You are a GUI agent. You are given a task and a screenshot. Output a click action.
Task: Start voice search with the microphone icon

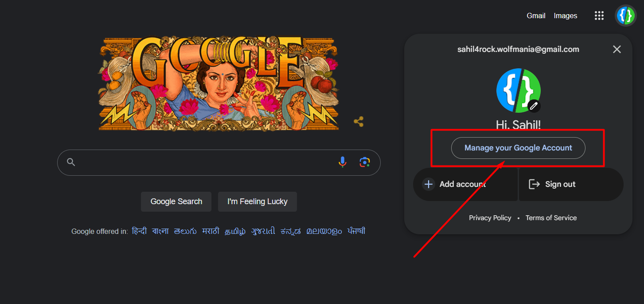point(342,162)
